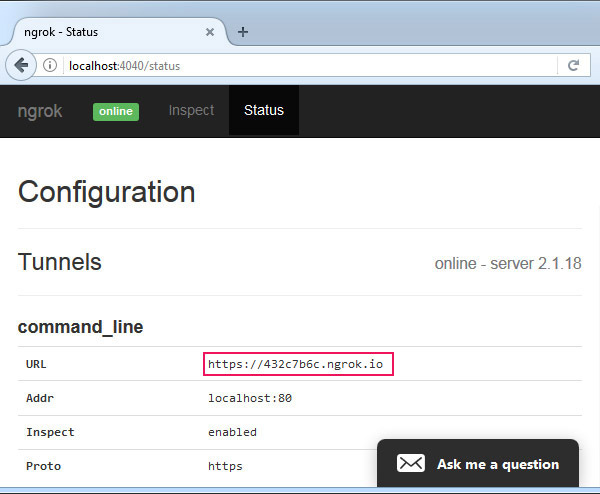Click the Tunnels heading
600x494 pixels.
[60, 262]
